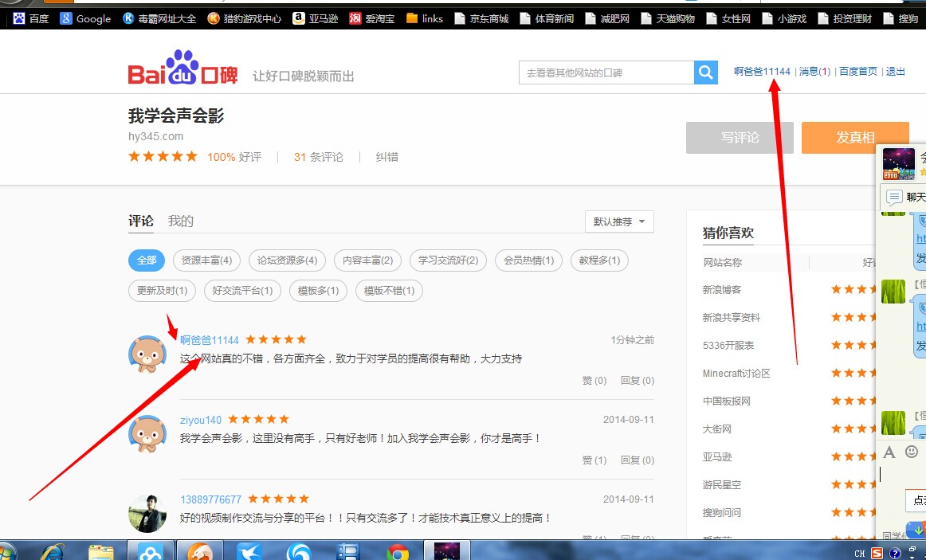Select the 资源丰富(4) filter tag
This screenshot has width=926, height=560.
tap(206, 260)
